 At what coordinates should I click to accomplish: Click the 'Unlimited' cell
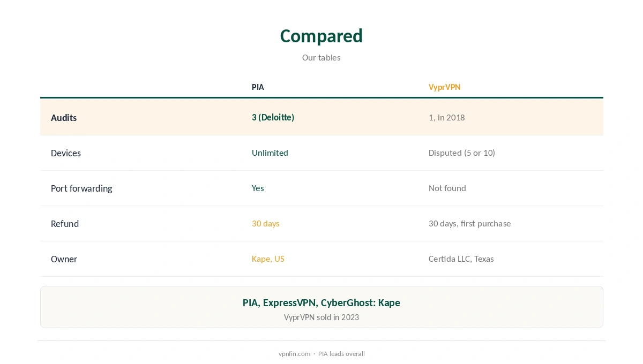coord(270,153)
